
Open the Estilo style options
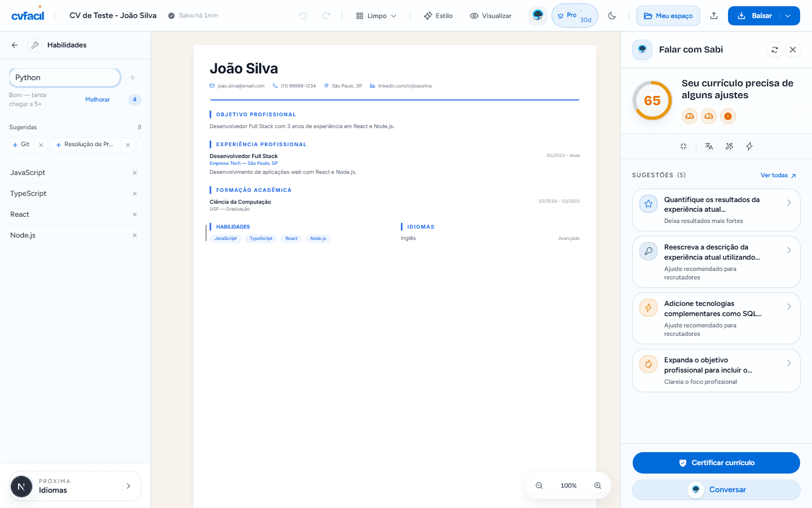tap(438, 16)
